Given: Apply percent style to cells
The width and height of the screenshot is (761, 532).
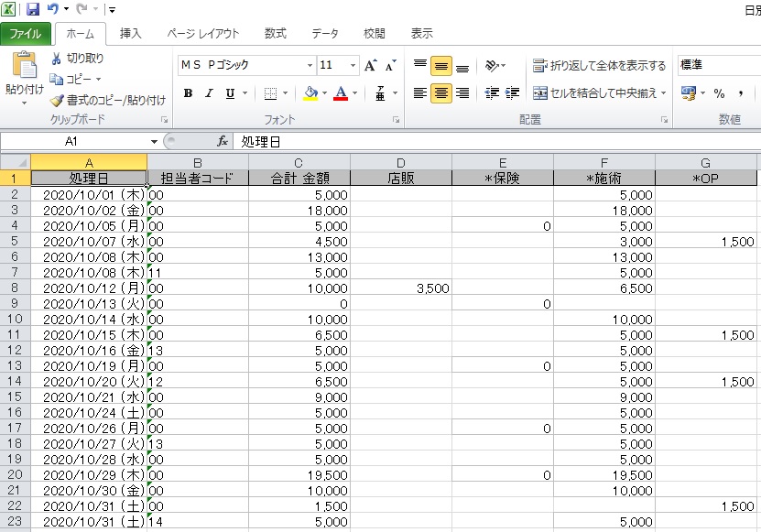Looking at the screenshot, I should 719,93.
